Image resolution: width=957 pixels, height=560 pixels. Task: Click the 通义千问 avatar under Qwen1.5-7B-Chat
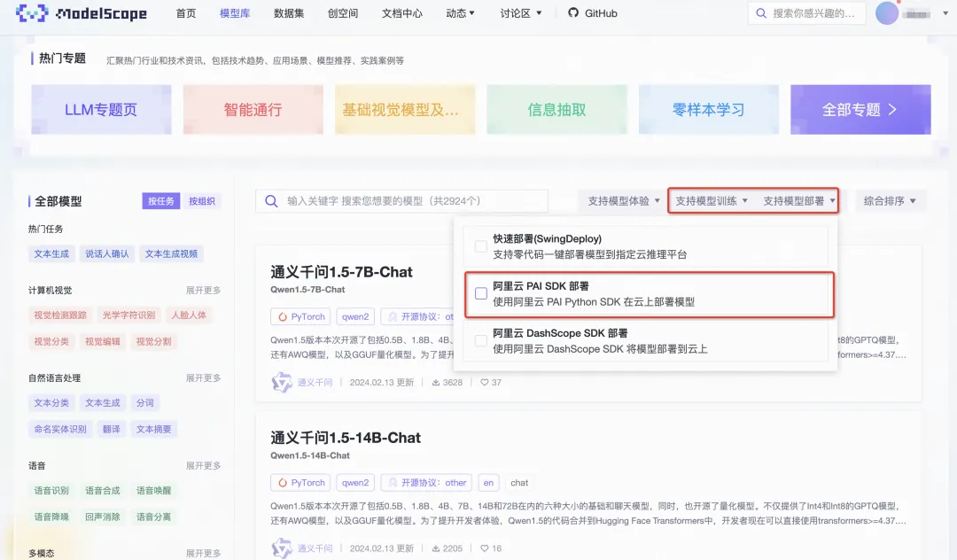(282, 383)
